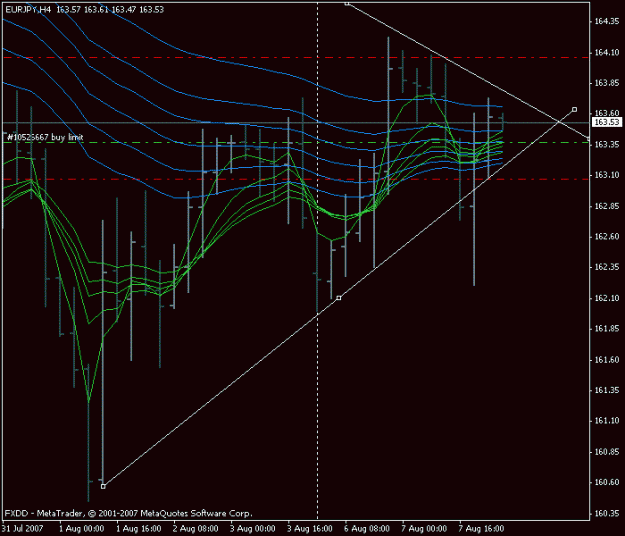The width and height of the screenshot is (625, 536).
Task: Click the 1 Aug 16:00 time label
Action: [139, 529]
